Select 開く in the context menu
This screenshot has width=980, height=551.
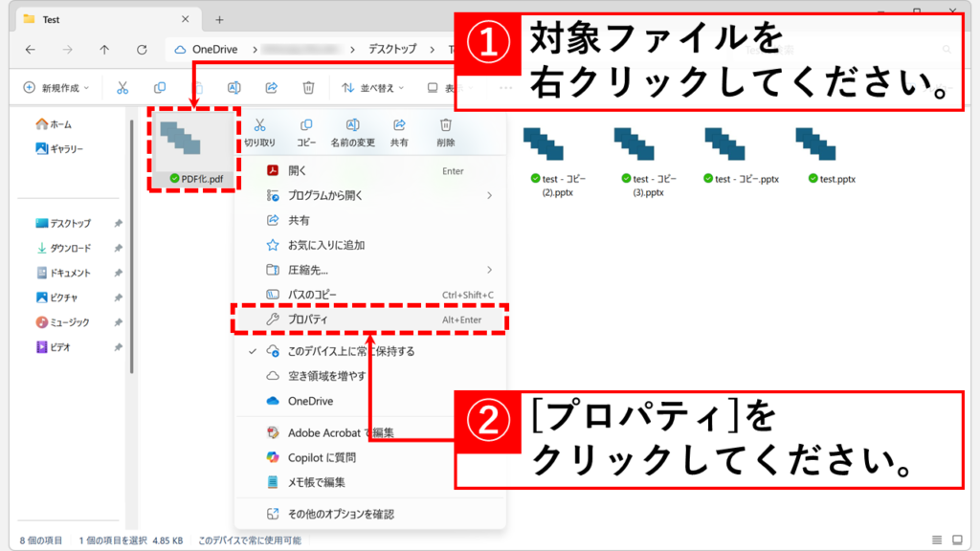[370, 170]
